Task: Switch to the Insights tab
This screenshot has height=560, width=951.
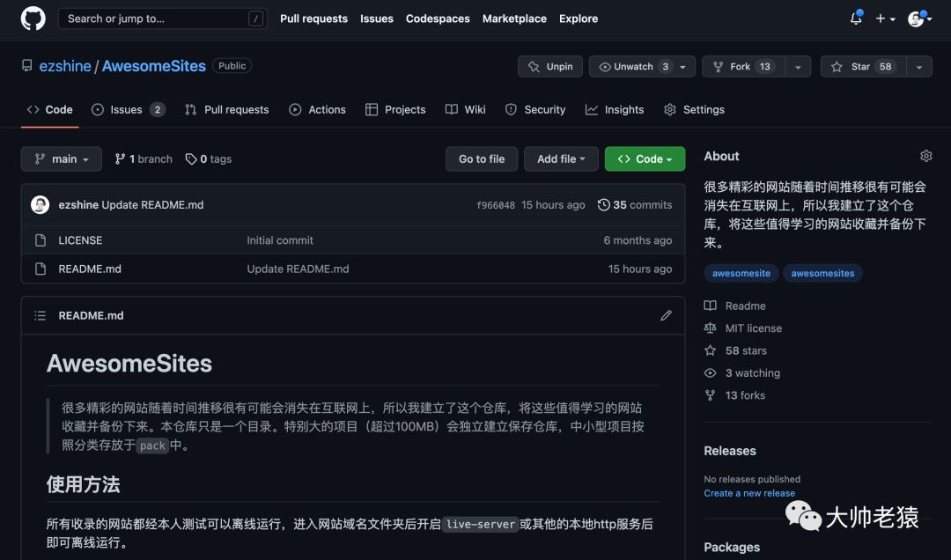Action: point(615,110)
